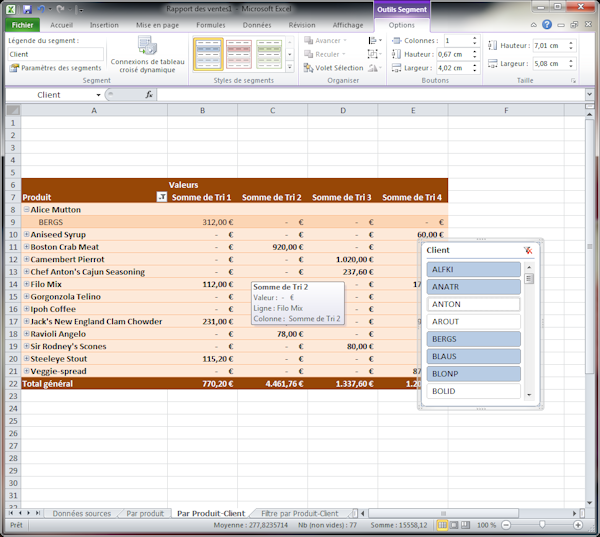Screen dimensions: 600x537
Task: Switch to the Par produit sheet tab
Action: (x=145, y=513)
